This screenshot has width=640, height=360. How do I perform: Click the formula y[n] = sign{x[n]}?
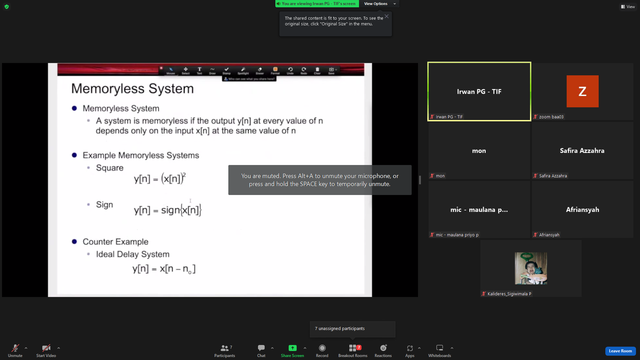168,210
